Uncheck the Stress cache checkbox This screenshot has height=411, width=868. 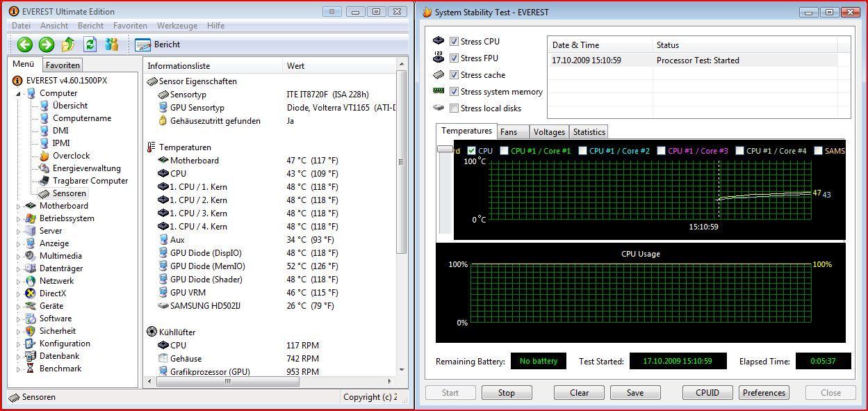coord(454,75)
